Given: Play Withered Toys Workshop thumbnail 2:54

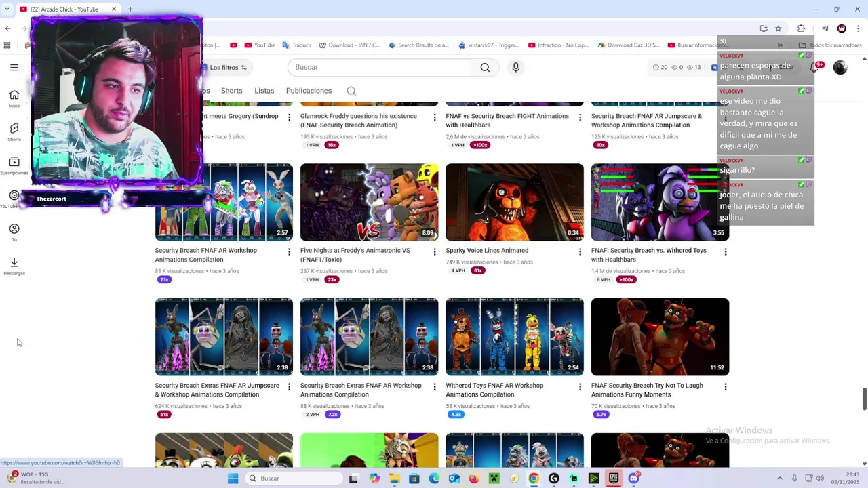Looking at the screenshot, I should click(x=515, y=337).
